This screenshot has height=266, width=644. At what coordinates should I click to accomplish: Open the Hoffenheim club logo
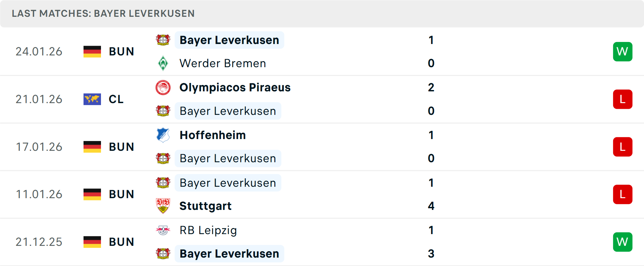pos(163,135)
